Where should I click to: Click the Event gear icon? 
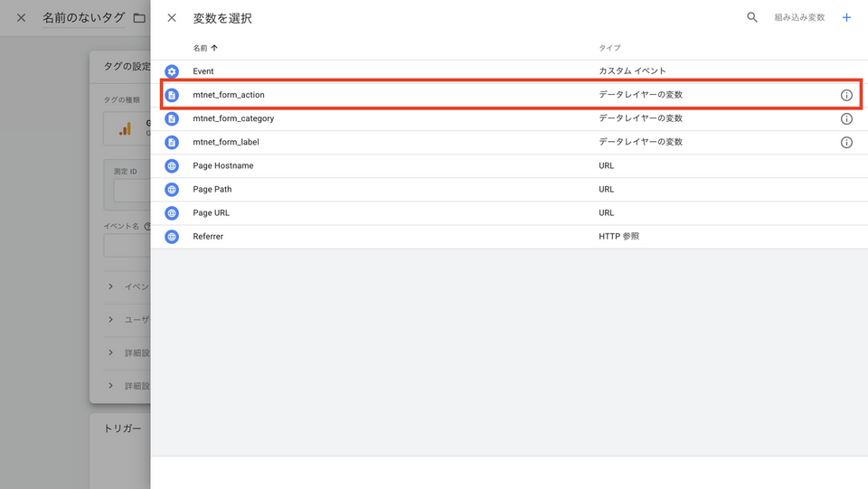[172, 71]
